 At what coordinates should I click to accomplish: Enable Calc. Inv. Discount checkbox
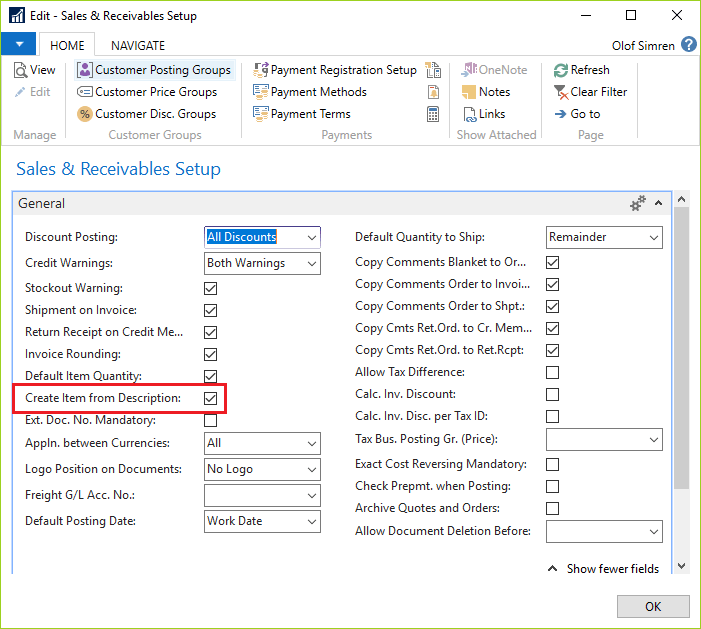tap(553, 394)
